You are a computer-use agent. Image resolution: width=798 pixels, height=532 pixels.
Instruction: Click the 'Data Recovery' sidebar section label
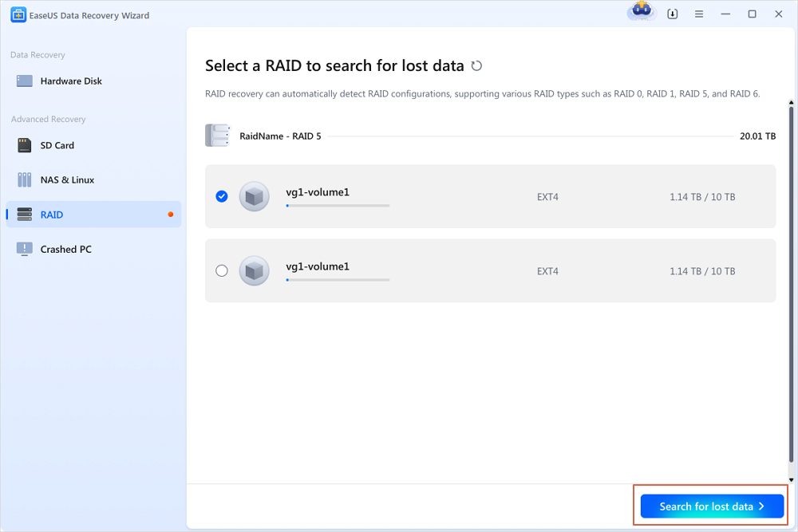[38, 55]
